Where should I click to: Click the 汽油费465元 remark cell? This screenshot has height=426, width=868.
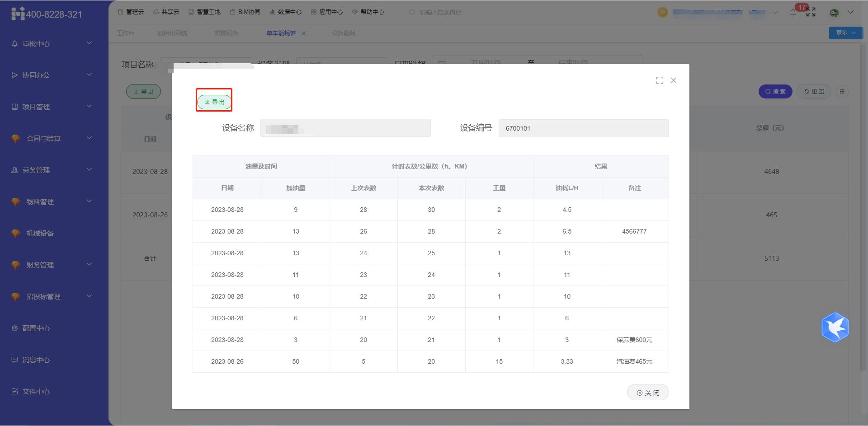(x=635, y=361)
